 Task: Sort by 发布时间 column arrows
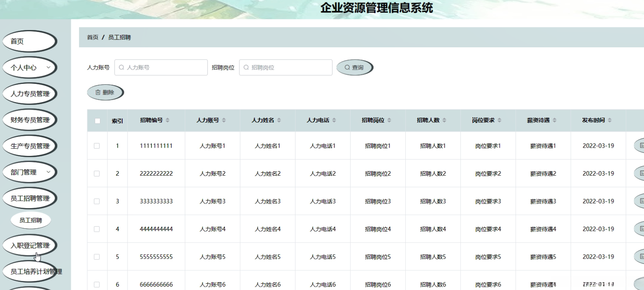610,121
